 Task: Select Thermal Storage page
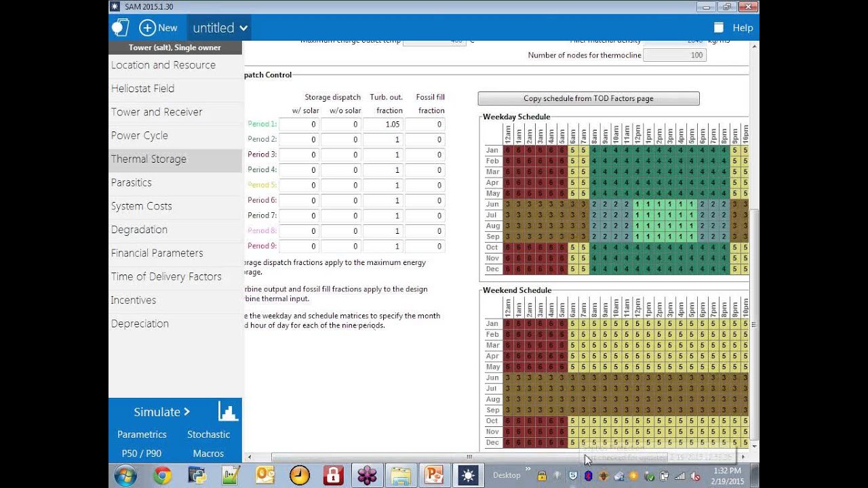pyautogui.click(x=175, y=159)
